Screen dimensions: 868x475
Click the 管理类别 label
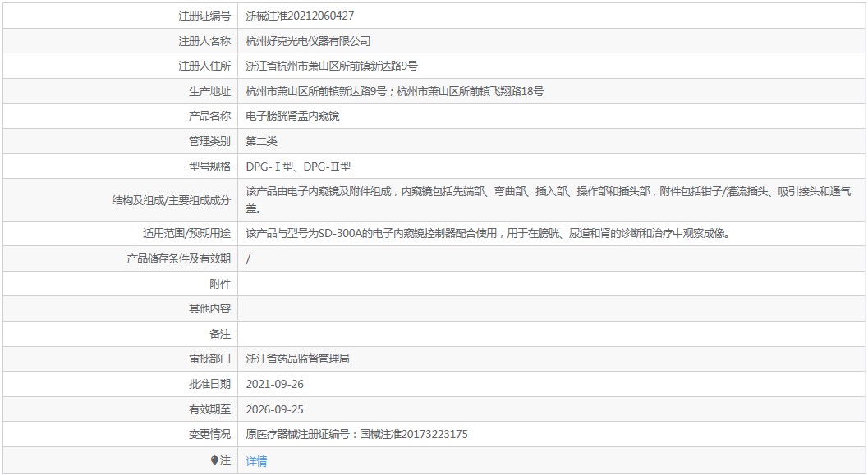(209, 141)
